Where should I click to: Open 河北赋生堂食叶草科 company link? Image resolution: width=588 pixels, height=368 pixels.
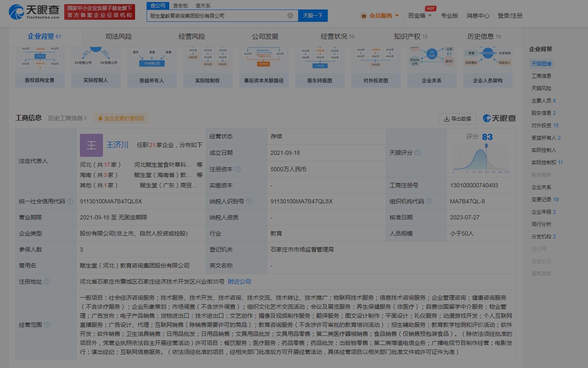point(163,165)
